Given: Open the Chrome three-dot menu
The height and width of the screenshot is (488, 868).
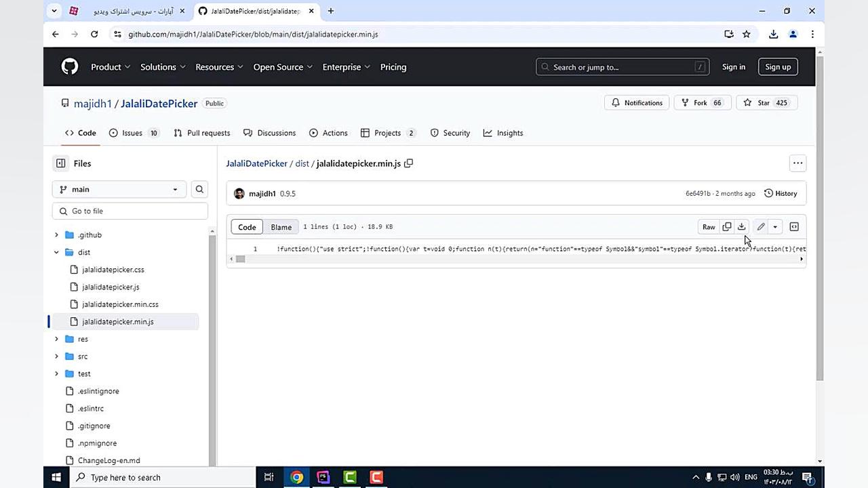Looking at the screenshot, I should click(x=812, y=34).
